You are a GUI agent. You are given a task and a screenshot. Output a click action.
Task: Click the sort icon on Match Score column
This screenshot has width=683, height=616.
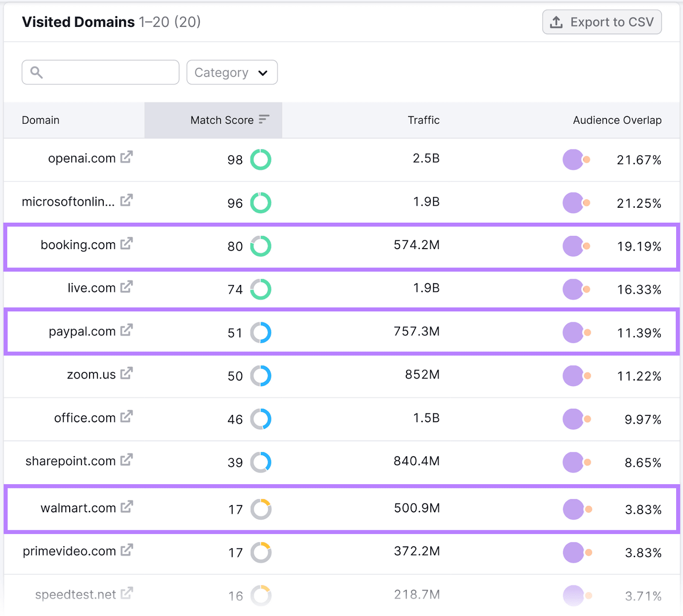pos(263,120)
